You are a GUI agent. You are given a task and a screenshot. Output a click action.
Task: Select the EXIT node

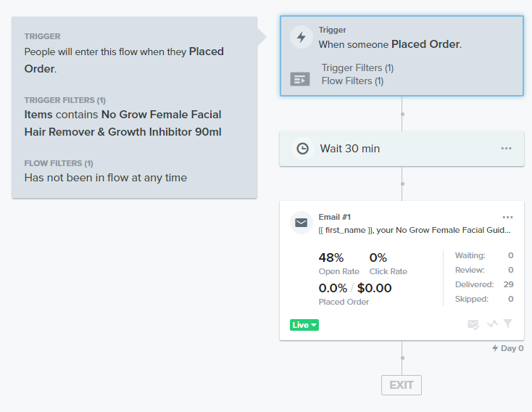(x=402, y=385)
